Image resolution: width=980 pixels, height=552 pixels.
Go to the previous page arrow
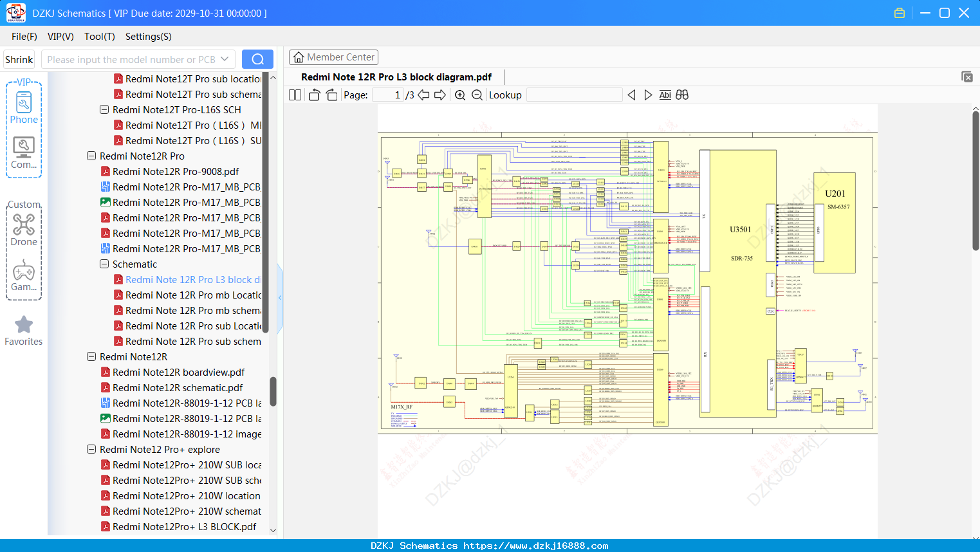[x=423, y=95]
